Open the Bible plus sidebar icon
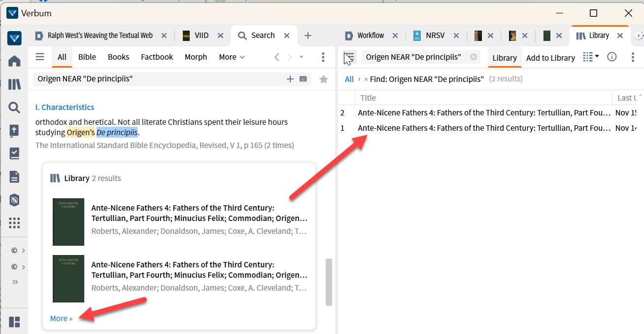The image size is (644, 334). 14,131
